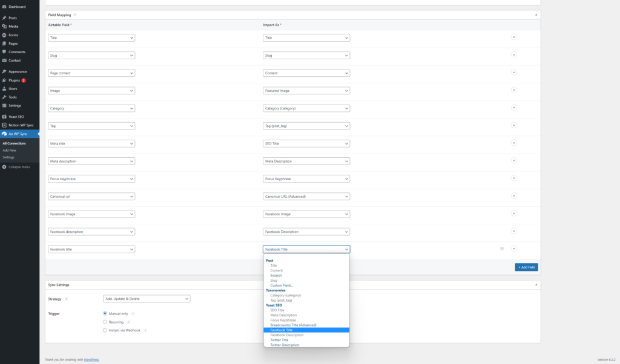Remove the Facebook image mapping row
This screenshot has width=620, height=364.
513,213
